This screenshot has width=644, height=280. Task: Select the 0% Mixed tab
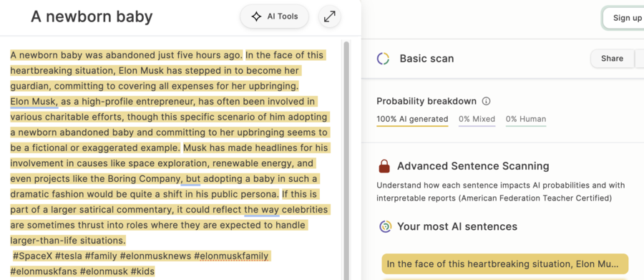tap(477, 120)
